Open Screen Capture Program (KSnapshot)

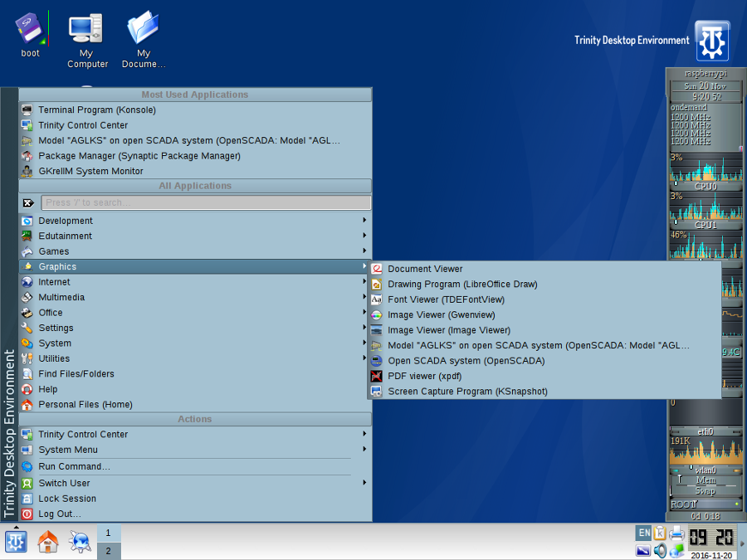tap(467, 392)
